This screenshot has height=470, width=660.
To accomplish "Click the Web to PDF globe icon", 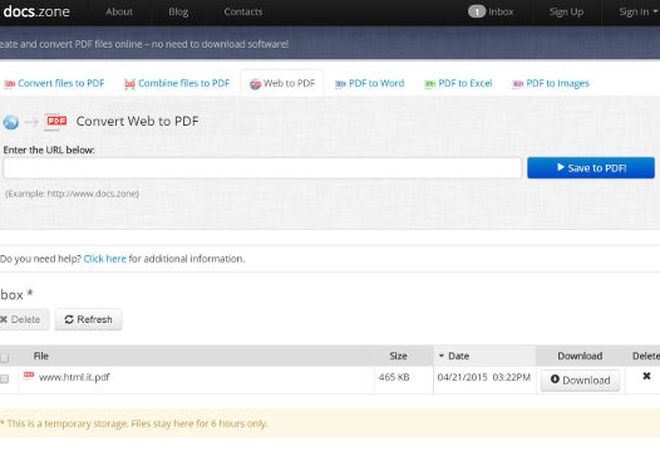I will [255, 84].
